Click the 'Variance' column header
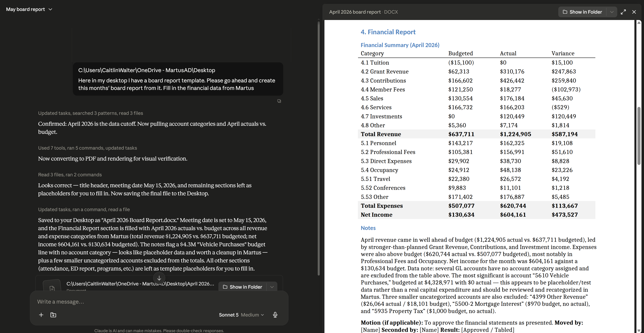This screenshot has width=644, height=333. pyautogui.click(x=563, y=53)
